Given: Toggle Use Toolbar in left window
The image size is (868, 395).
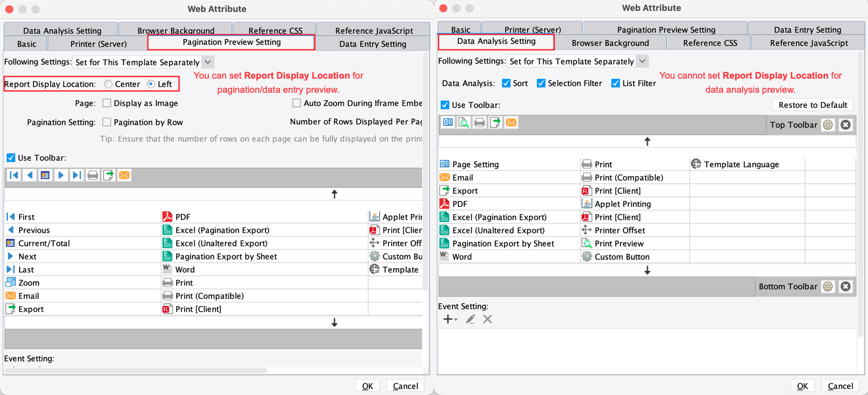Looking at the screenshot, I should (11, 158).
